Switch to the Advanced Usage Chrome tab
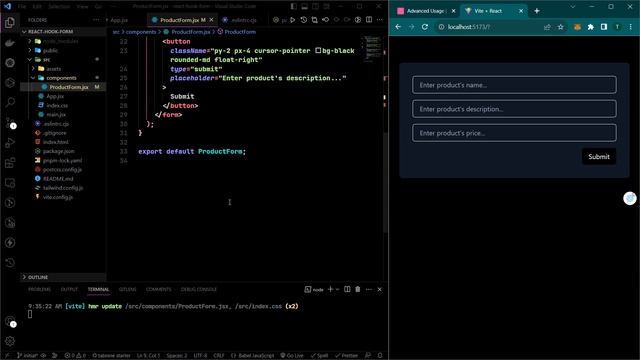The height and width of the screenshot is (360, 640). (x=426, y=11)
